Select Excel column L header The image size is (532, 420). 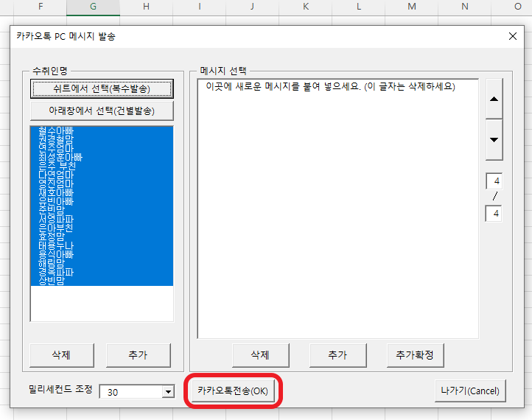(359, 7)
